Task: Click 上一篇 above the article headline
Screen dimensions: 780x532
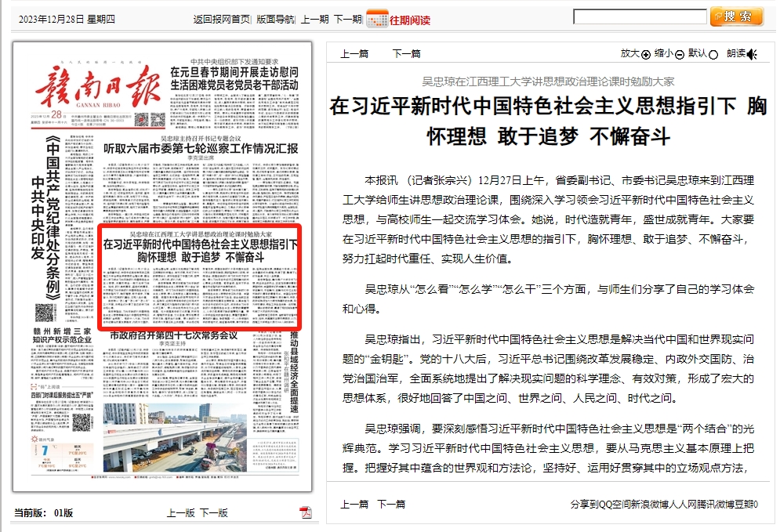Action: coord(354,54)
